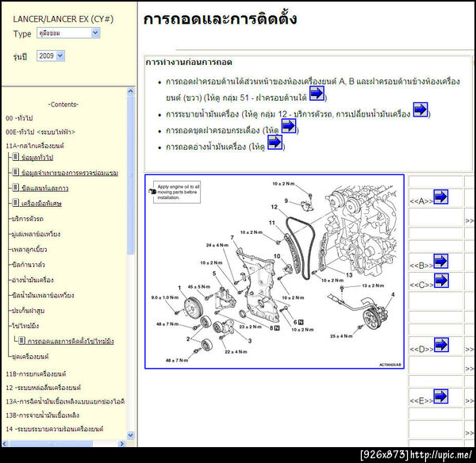Viewport: 476px width, 463px height.
Task: Select 13A-การฉีดน้ำมันเชื้อเพลิง section
Action: tap(65, 401)
